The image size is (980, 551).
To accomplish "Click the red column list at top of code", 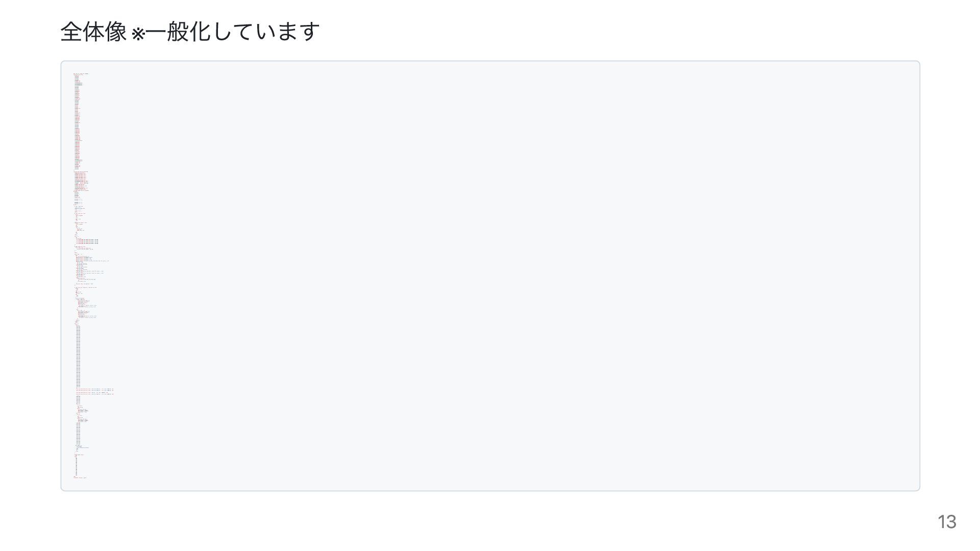I will 78,122.
